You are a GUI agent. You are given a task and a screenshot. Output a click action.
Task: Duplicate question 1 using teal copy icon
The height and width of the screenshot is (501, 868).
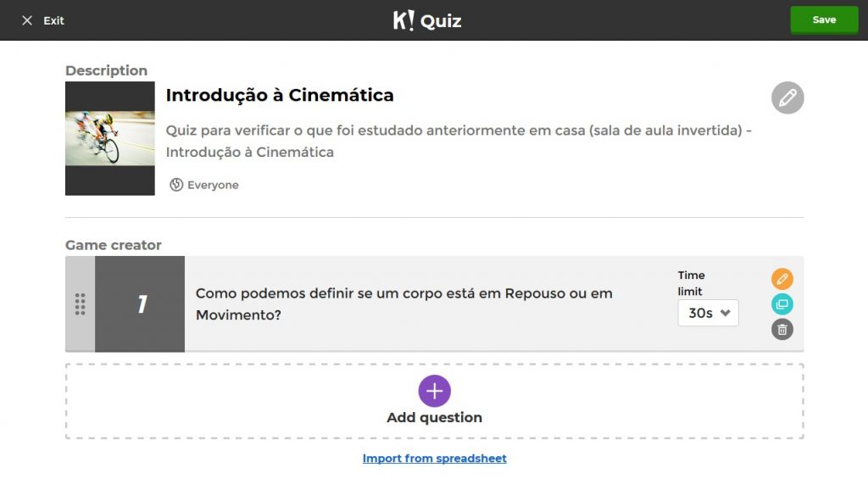coord(782,304)
